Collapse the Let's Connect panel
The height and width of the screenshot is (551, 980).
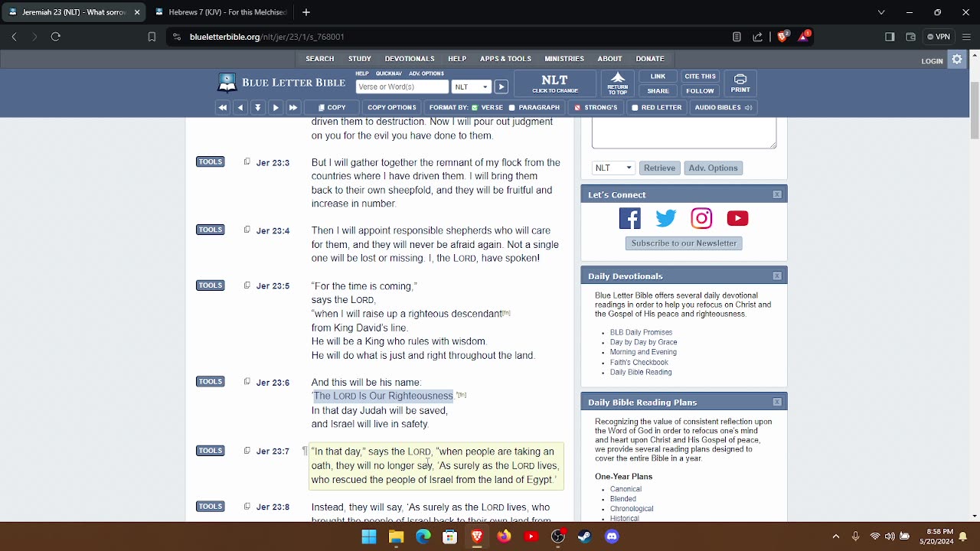[777, 195]
